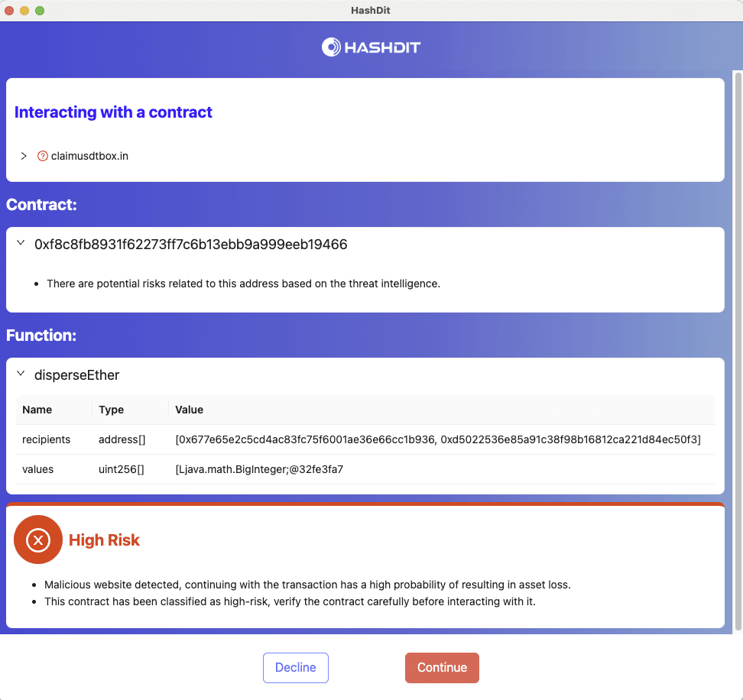Continue with the risky transaction
The image size is (743, 700).
point(442,668)
